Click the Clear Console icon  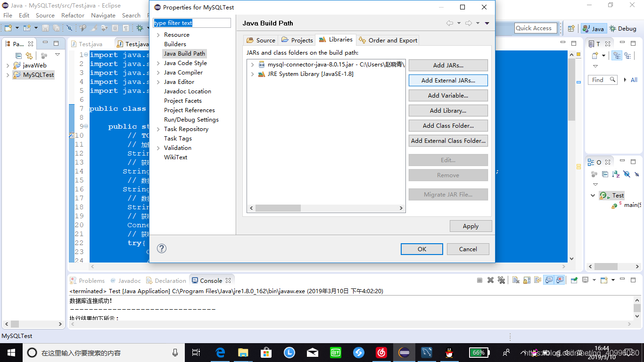click(516, 280)
